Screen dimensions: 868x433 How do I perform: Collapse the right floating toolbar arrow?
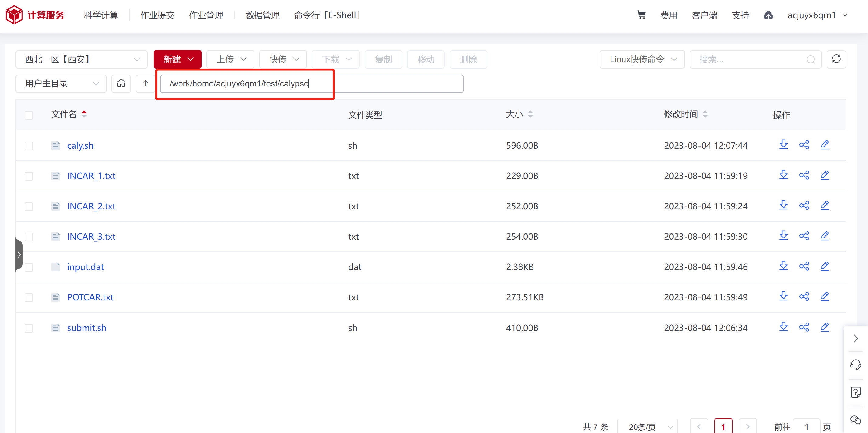click(x=856, y=338)
